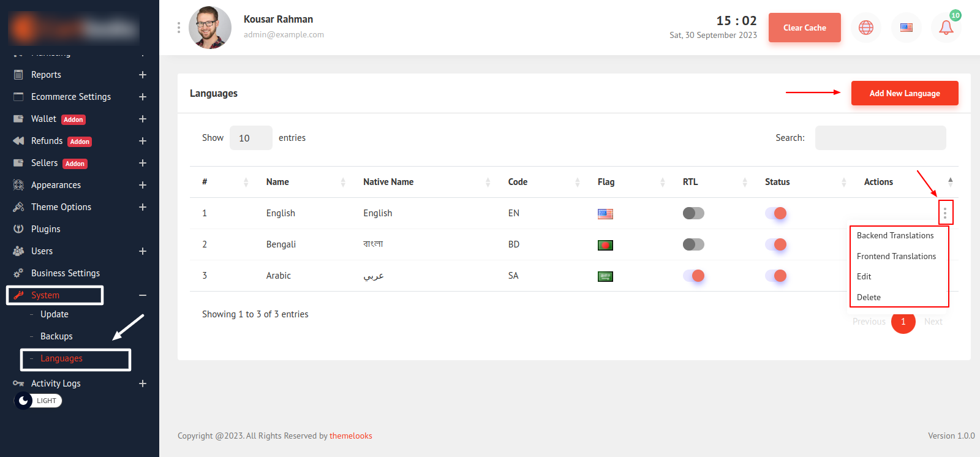Disable RTL toggle for Arabic
The height and width of the screenshot is (457, 980).
pyautogui.click(x=693, y=276)
